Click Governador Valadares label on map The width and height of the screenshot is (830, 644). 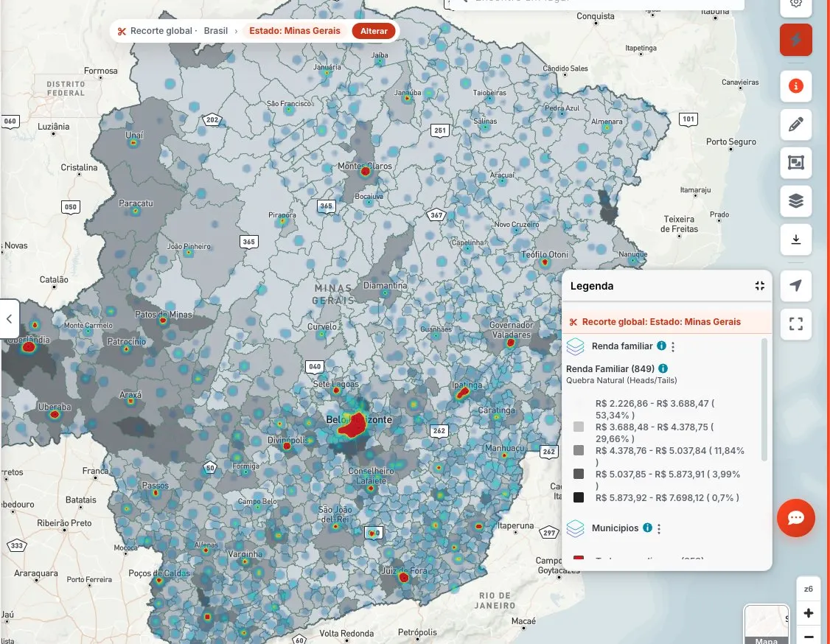tap(512, 329)
